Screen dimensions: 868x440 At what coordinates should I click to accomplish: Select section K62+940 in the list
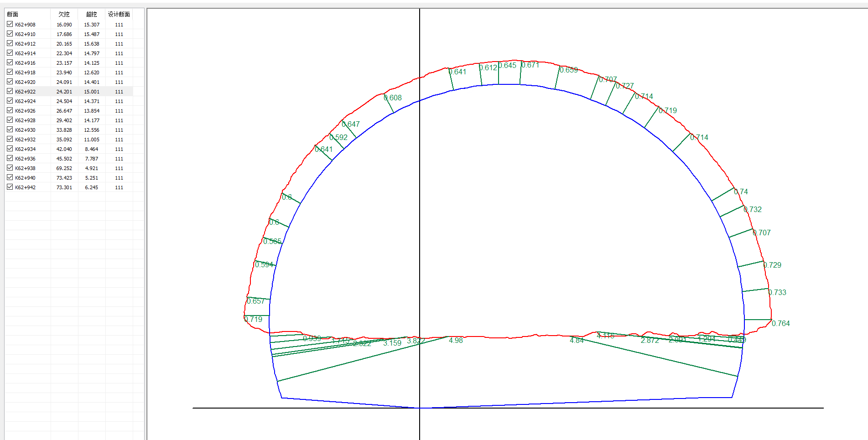(x=25, y=178)
